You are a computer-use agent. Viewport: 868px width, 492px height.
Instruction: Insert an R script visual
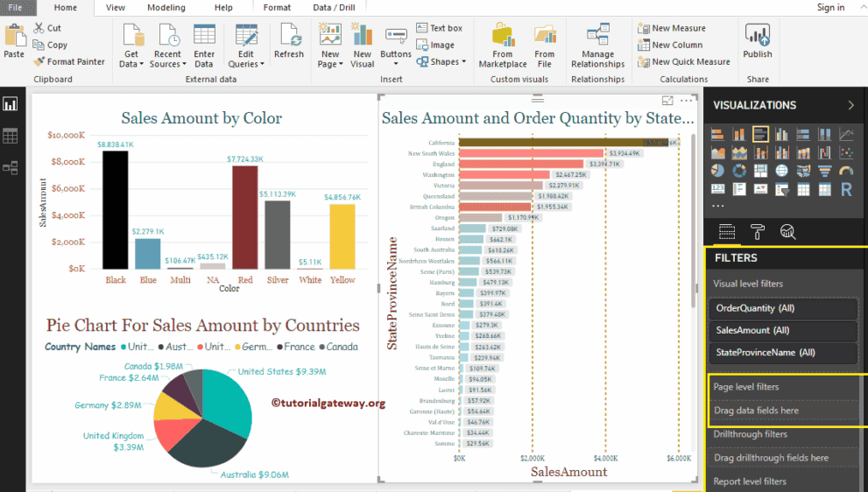[x=846, y=189]
